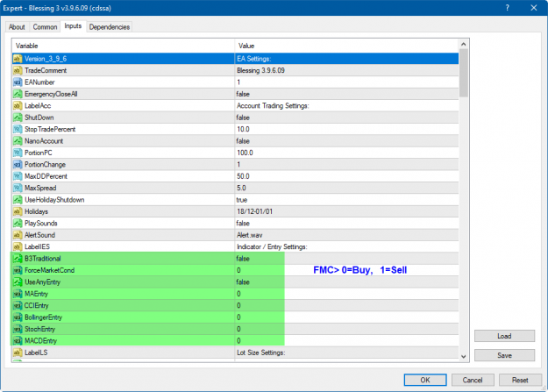The image size is (548, 392).
Task: Click the AlertSound value Alert.wav
Action: [x=250, y=235]
